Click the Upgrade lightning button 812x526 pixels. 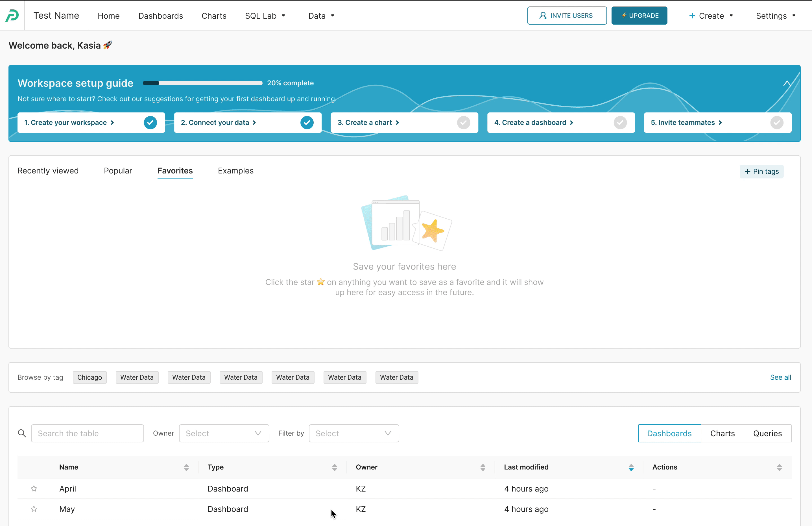(x=639, y=16)
